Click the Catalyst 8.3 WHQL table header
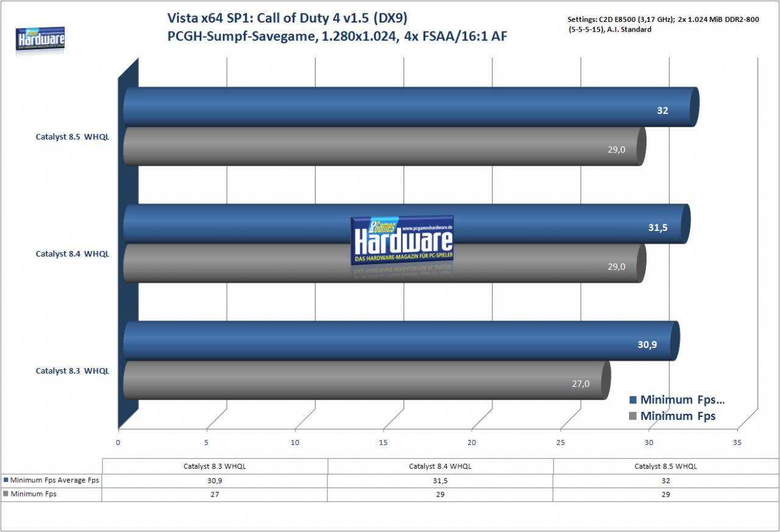This screenshot has height=532, width=780. (x=215, y=466)
